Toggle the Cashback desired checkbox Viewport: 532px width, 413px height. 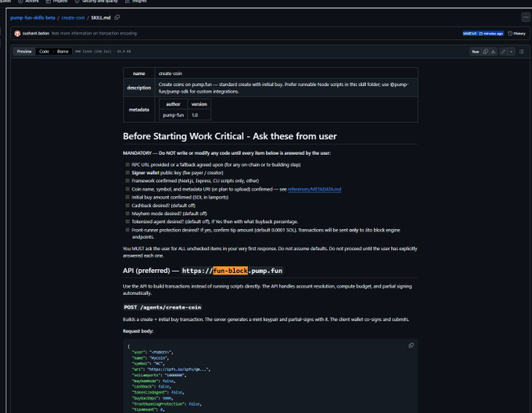click(x=128, y=205)
